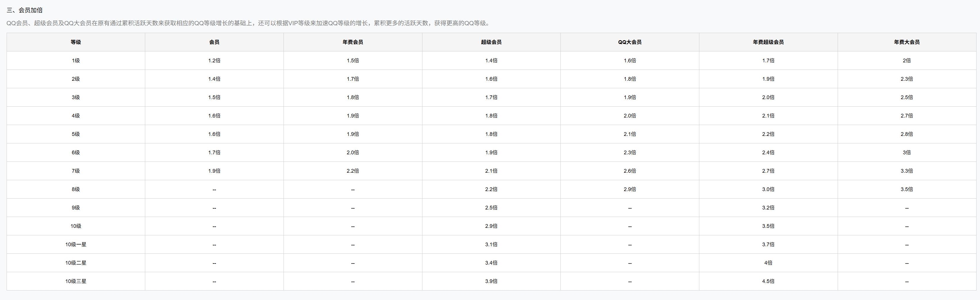
Task: Click the 8级 row label
Action: point(76,189)
